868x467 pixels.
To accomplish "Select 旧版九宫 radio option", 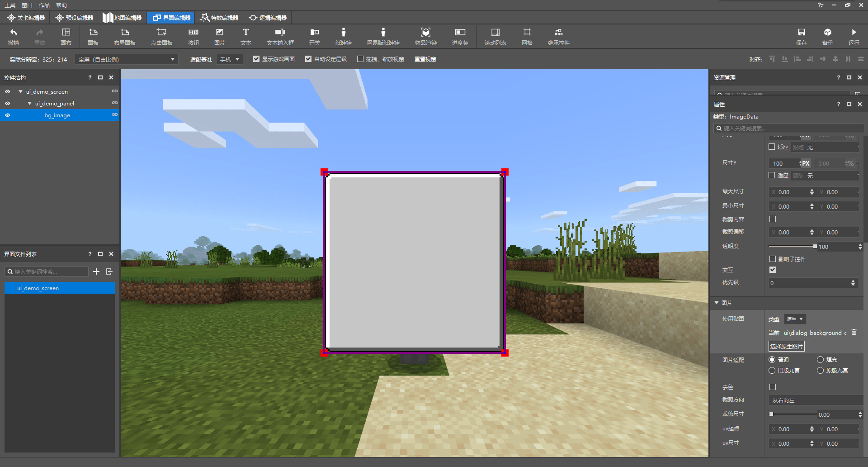I will pos(772,371).
